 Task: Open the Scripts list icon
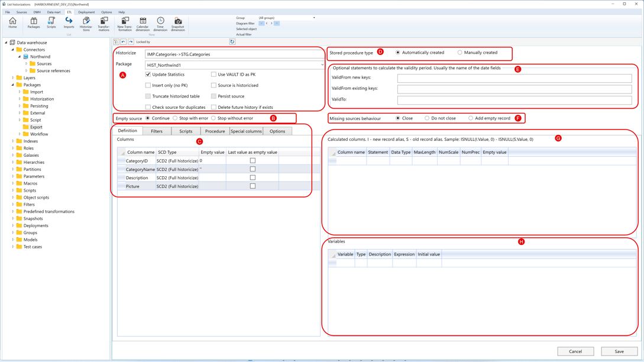[51, 22]
